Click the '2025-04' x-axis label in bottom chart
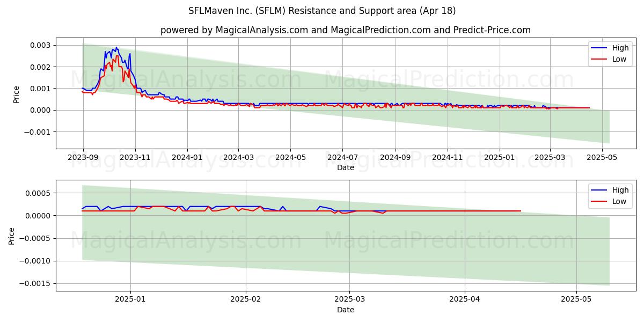The height and width of the screenshot is (322, 644). (465, 299)
